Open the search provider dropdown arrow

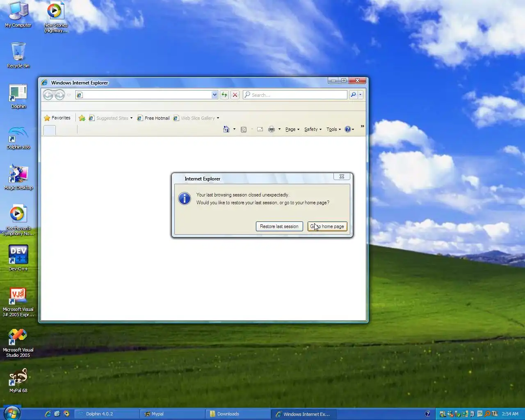361,95
